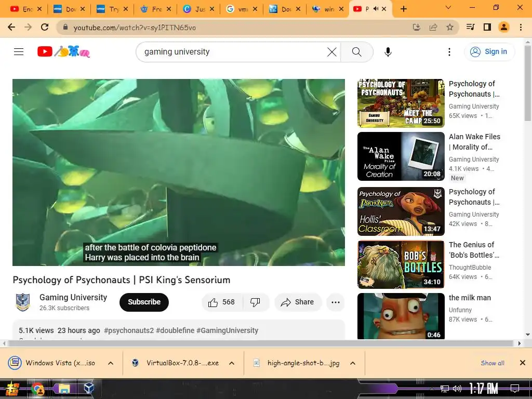Switch to the 'Jus' tab
Image resolution: width=532 pixels, height=399 pixels.
[x=198, y=9]
